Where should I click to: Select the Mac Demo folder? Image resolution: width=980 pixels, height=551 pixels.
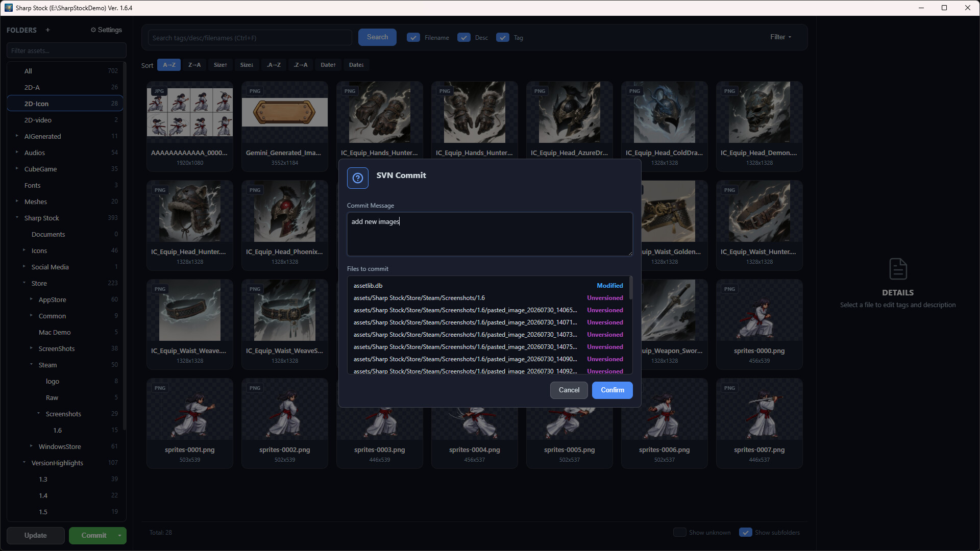pos(65,332)
